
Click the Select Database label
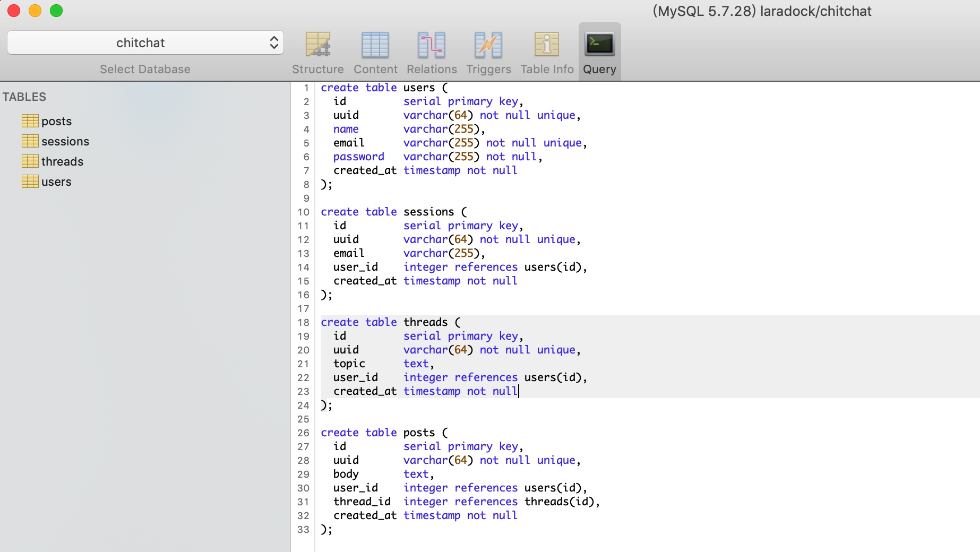click(145, 70)
